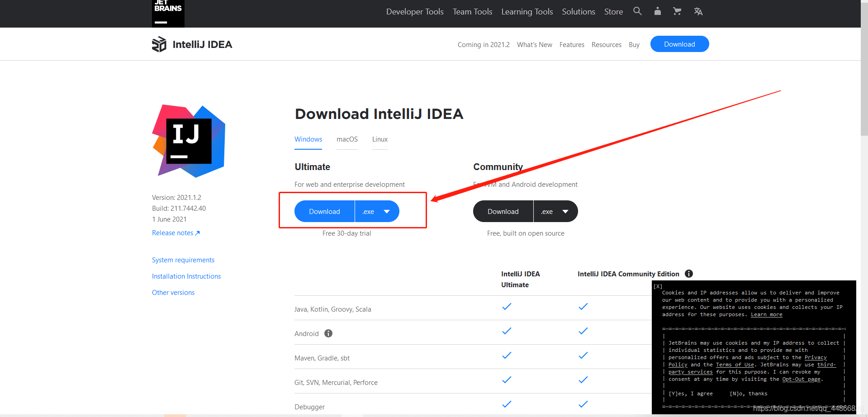868x417 pixels.
Task: Open the account profile icon
Action: coord(657,11)
